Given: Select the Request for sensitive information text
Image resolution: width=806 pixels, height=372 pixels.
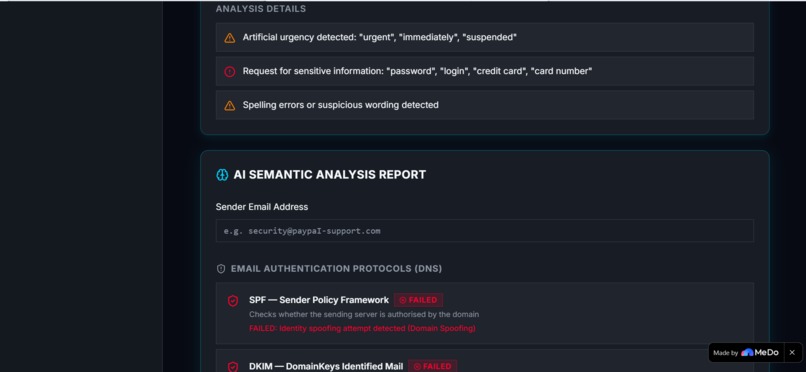Looking at the screenshot, I should coord(417,71).
